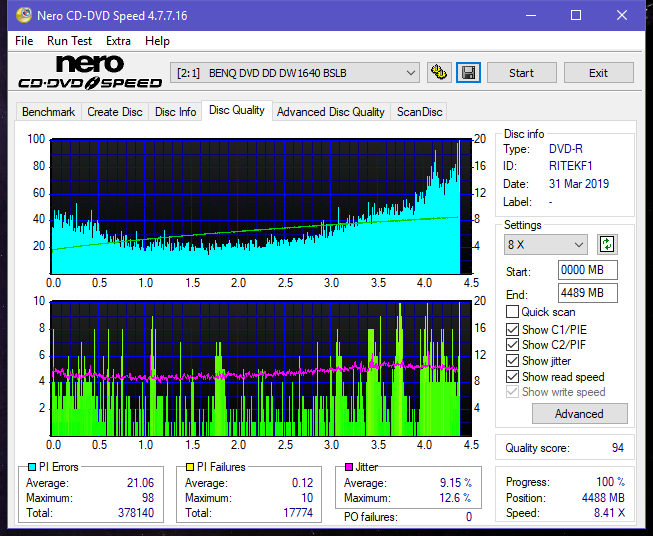Click the Start position 0000 MB field
This screenshot has height=536, width=653.
click(588, 270)
